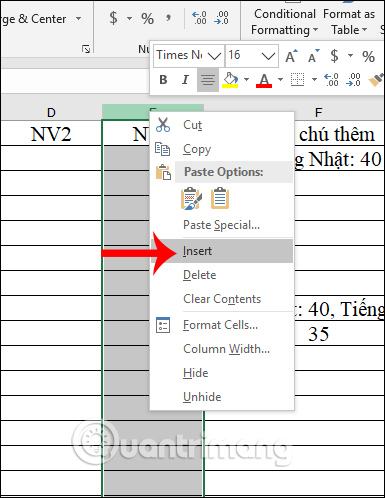Choose Delete from context menu

click(x=221, y=275)
